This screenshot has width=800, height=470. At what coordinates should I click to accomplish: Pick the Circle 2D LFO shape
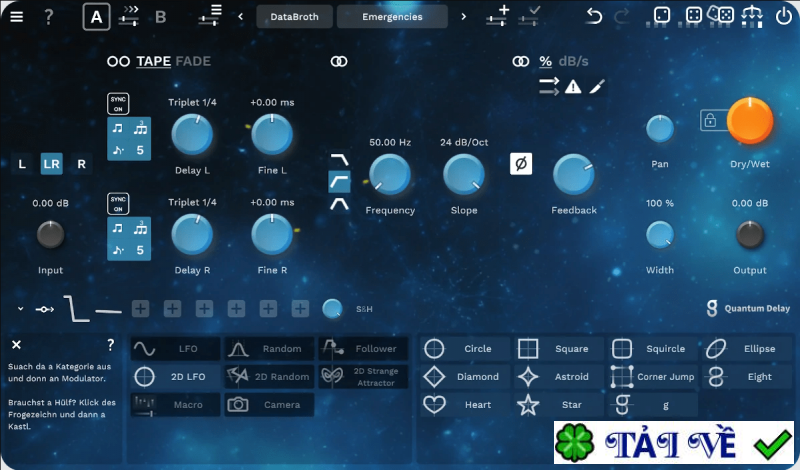(x=465, y=349)
